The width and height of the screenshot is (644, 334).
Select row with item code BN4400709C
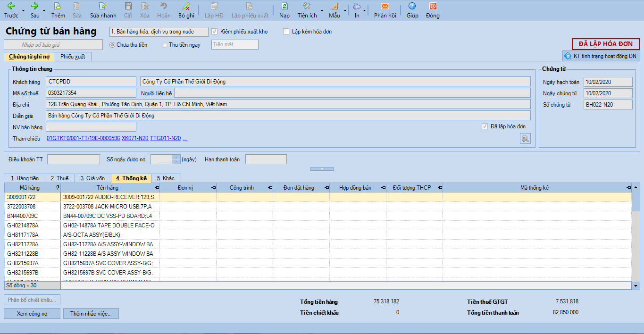(x=318, y=216)
